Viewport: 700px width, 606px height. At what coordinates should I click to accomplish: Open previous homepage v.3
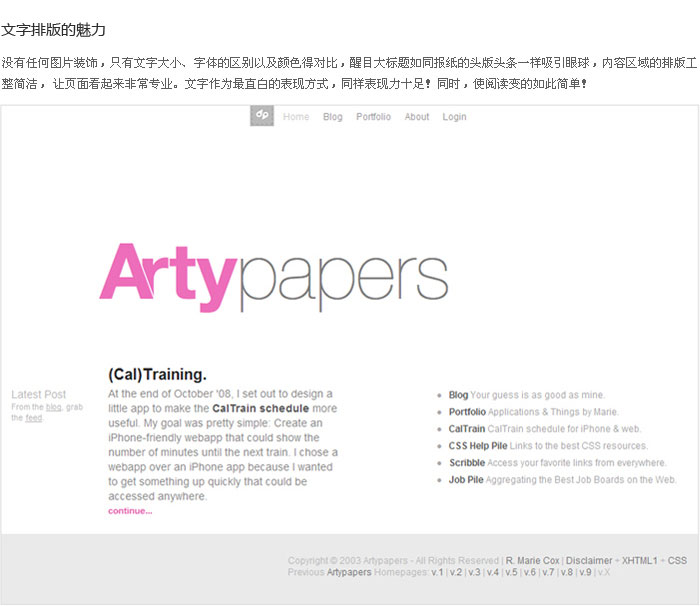point(474,572)
